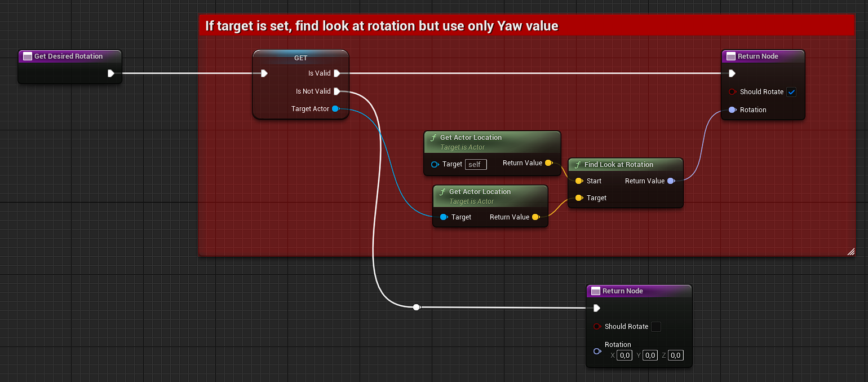868x382 pixels.
Task: Click the Rotation pin of the commented Return Node
Action: click(x=732, y=110)
